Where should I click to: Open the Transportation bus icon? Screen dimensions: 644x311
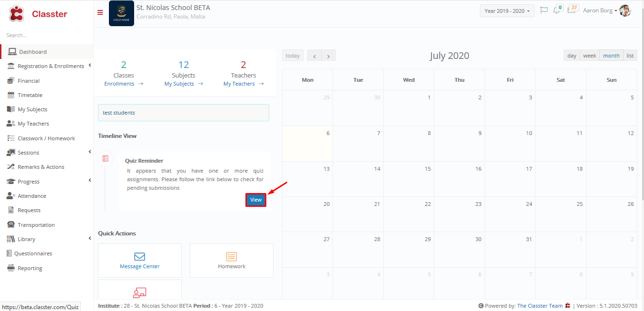tap(11, 225)
